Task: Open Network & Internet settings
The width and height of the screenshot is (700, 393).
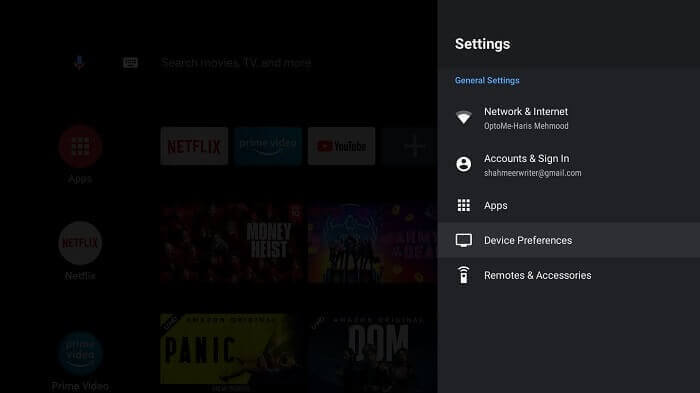Action: (569, 118)
